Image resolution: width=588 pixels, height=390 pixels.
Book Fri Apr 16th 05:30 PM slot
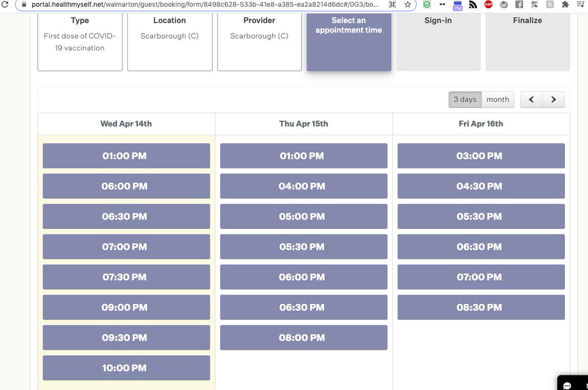coord(481,217)
